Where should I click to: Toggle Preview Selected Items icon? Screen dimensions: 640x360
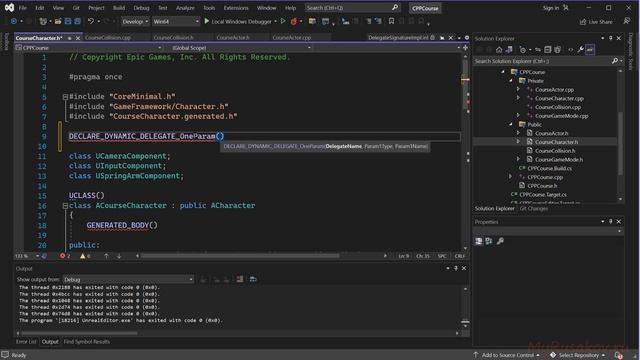tap(590, 50)
